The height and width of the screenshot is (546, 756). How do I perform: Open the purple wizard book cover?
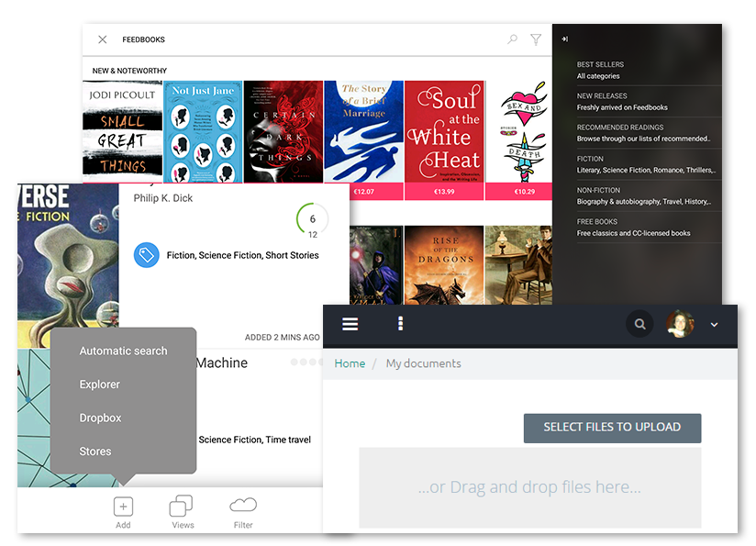376,265
